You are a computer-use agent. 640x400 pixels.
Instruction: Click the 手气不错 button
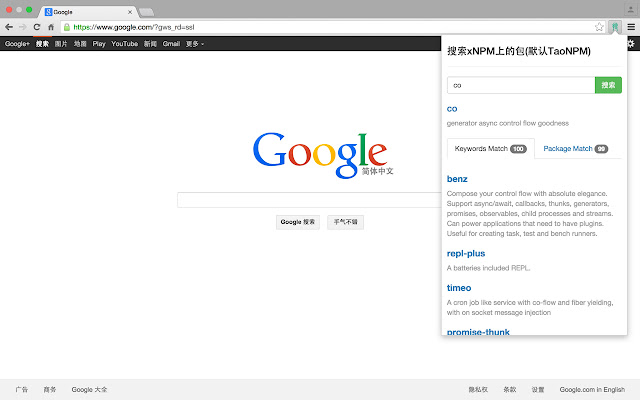coord(345,222)
